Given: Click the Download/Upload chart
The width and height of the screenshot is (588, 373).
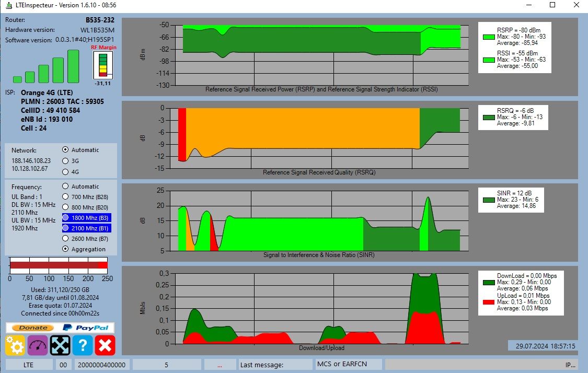Looking at the screenshot, I should pos(321,309).
